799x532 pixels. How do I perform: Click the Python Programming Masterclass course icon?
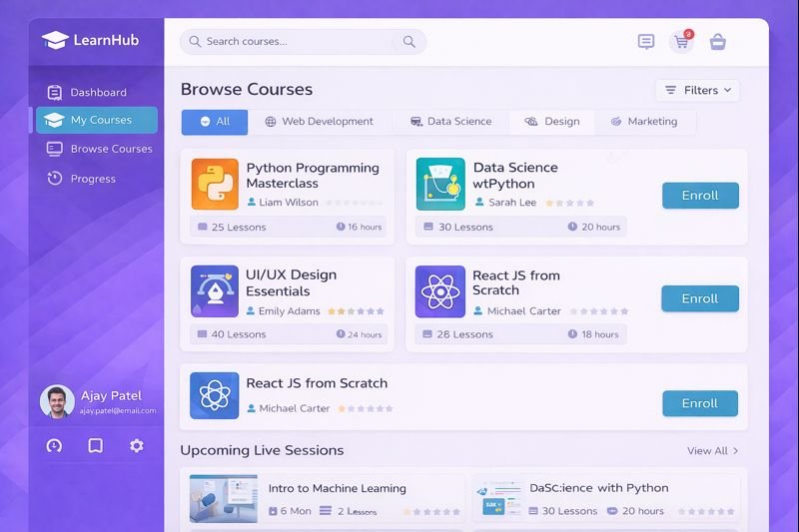pos(215,184)
